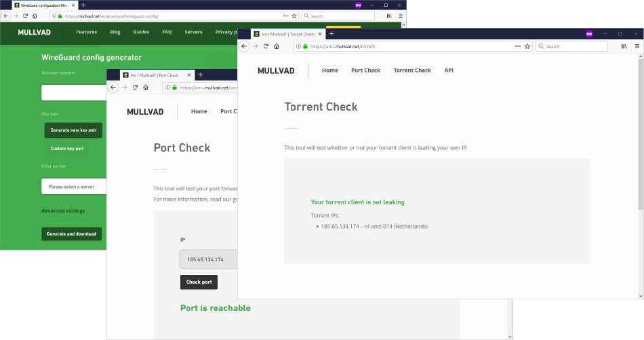Open Home in the Torrent Check page nav

click(x=330, y=71)
